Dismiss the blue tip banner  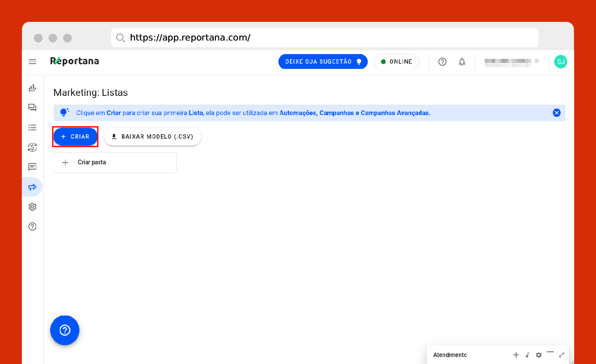click(x=557, y=113)
